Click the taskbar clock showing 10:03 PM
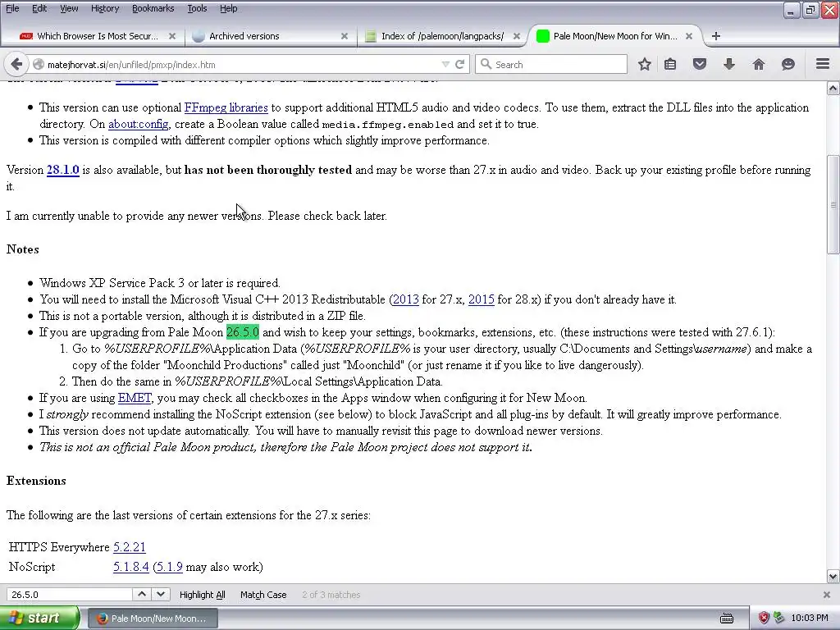The height and width of the screenshot is (630, 840). point(810,619)
